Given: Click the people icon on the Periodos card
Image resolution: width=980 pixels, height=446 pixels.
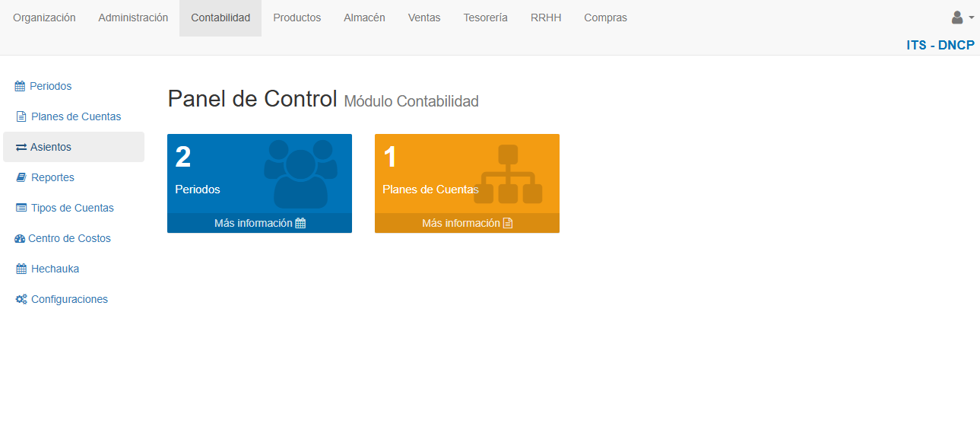Looking at the screenshot, I should [x=300, y=174].
